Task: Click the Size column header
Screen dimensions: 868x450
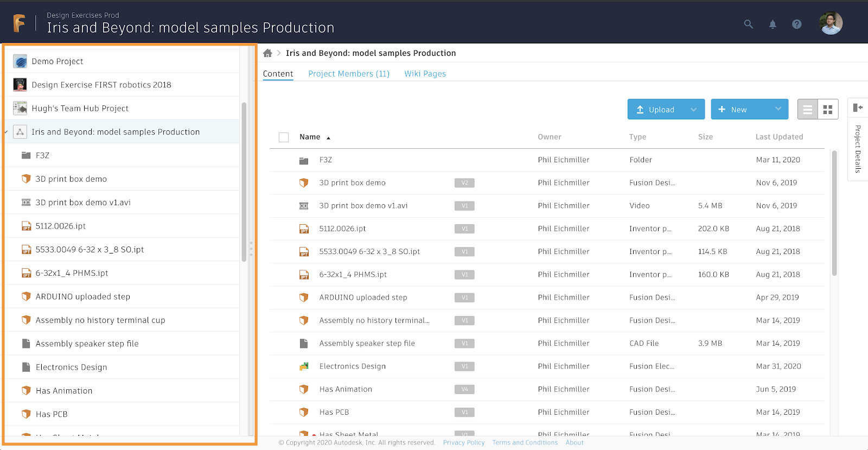Action: (705, 137)
